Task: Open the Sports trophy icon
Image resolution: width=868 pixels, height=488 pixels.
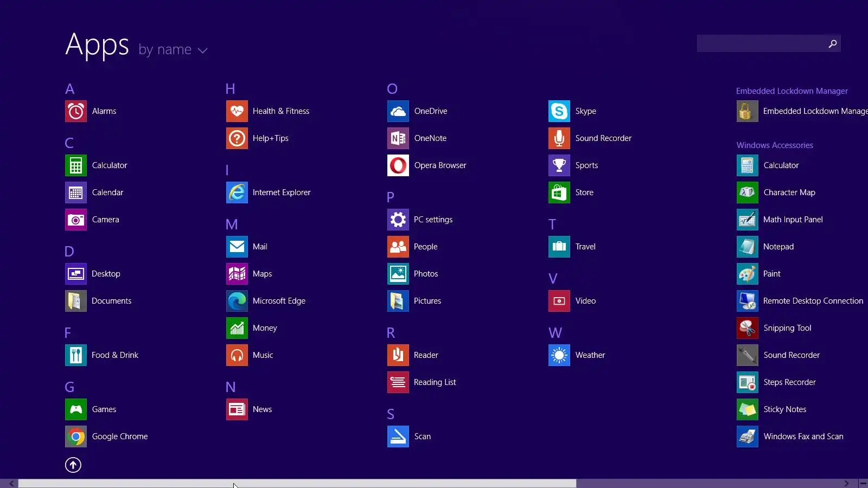Action: [x=559, y=165]
